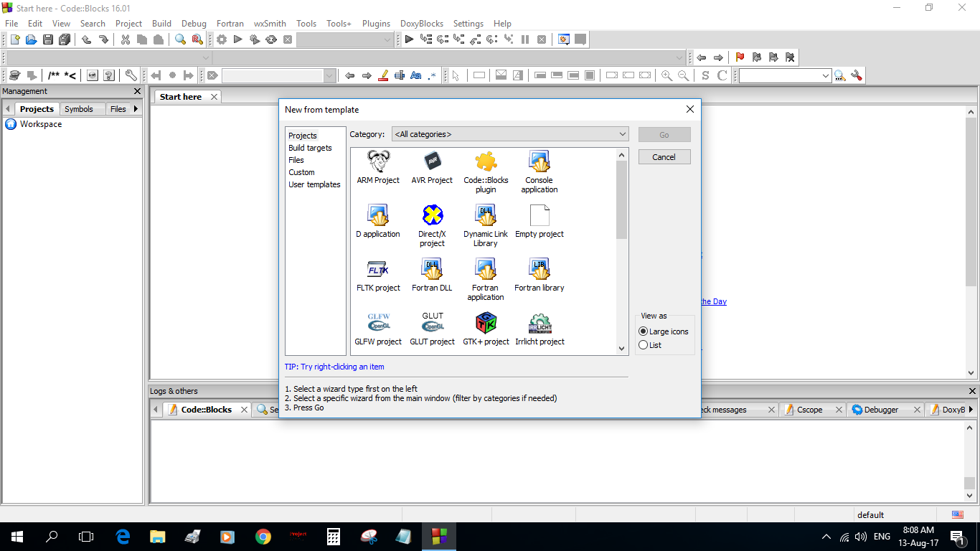980x551 pixels.
Task: Select the Fortran library template
Action: [540, 275]
